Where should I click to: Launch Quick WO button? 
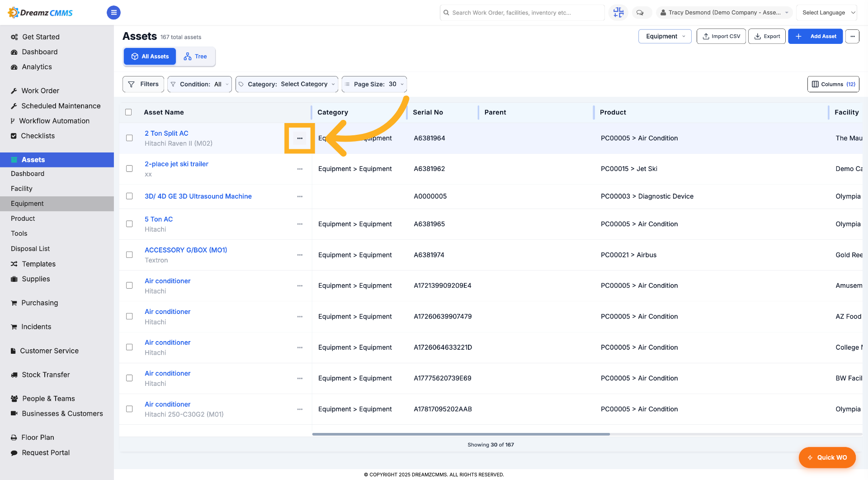click(827, 457)
